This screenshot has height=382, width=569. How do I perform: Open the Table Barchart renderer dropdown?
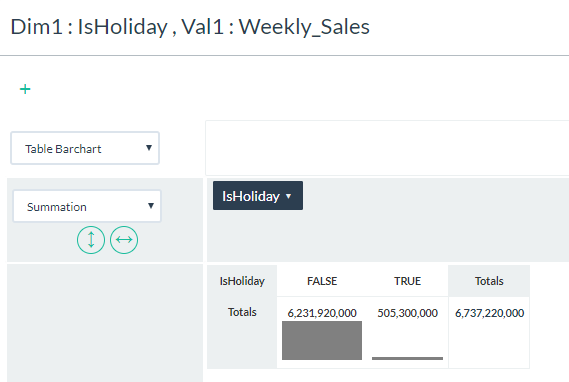pyautogui.click(x=85, y=148)
